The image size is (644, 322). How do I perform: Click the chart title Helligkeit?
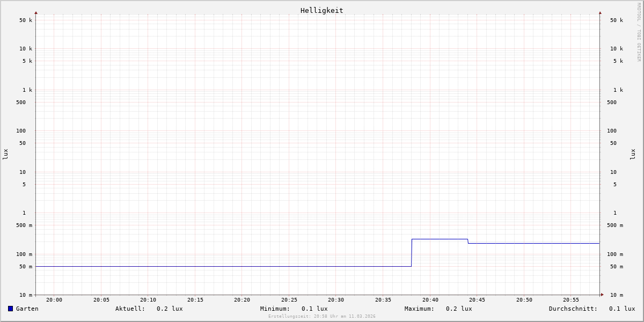322,10
